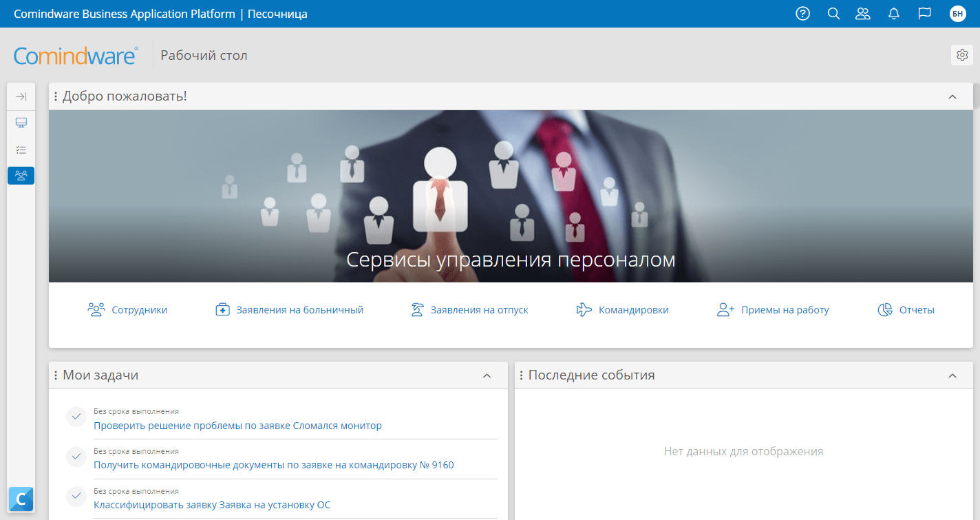Check off the business trip documents task
The height and width of the screenshot is (520, 980).
coord(76,457)
